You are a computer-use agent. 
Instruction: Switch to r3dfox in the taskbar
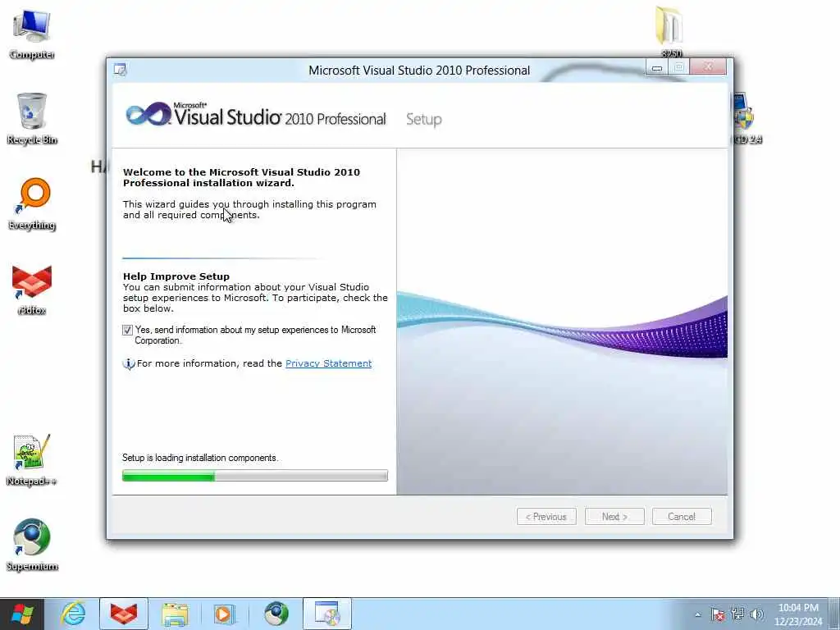124,614
